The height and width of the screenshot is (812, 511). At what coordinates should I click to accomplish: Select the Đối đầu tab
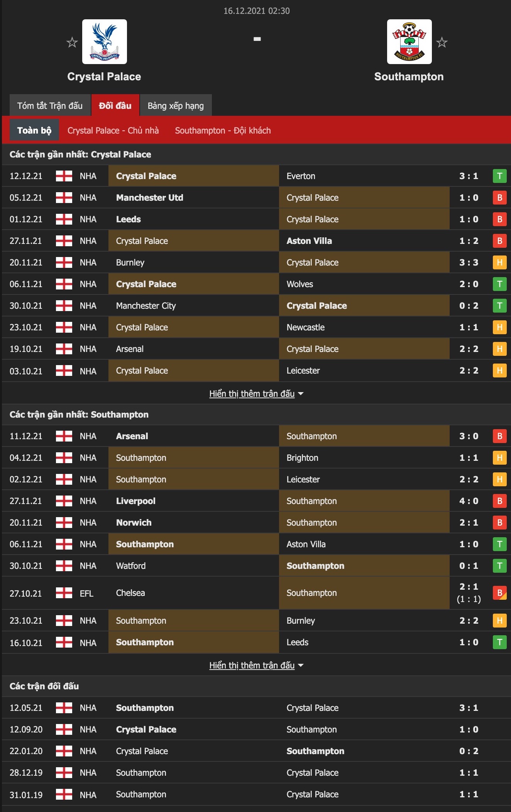(115, 105)
